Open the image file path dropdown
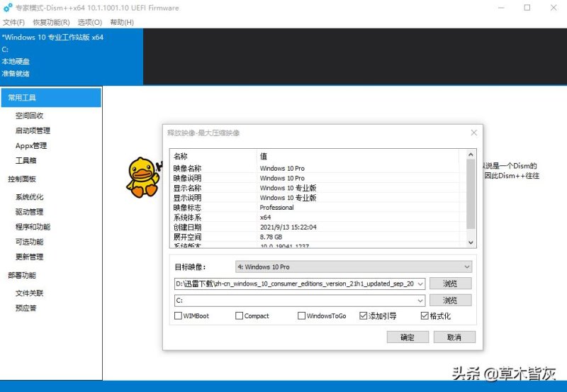The width and height of the screenshot is (567, 392). [421, 284]
